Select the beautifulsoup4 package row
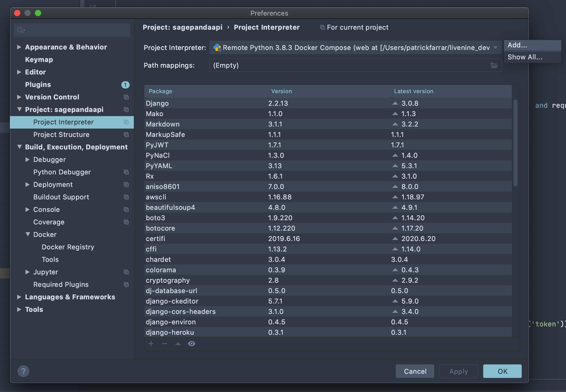Screen dimensions: 566x392 pyautogui.click(x=328, y=207)
